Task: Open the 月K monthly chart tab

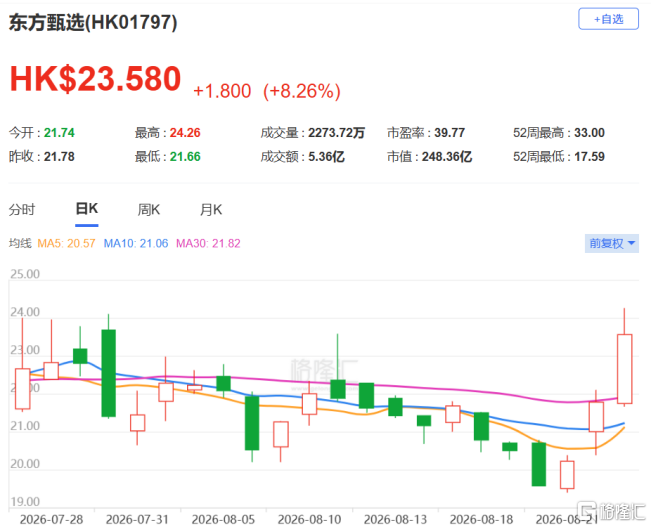Action: coord(211,210)
